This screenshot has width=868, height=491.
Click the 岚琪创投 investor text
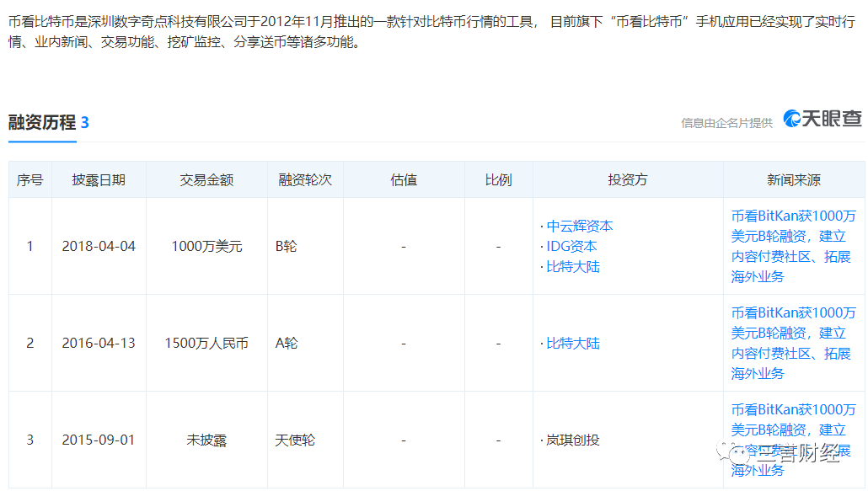[x=573, y=440]
